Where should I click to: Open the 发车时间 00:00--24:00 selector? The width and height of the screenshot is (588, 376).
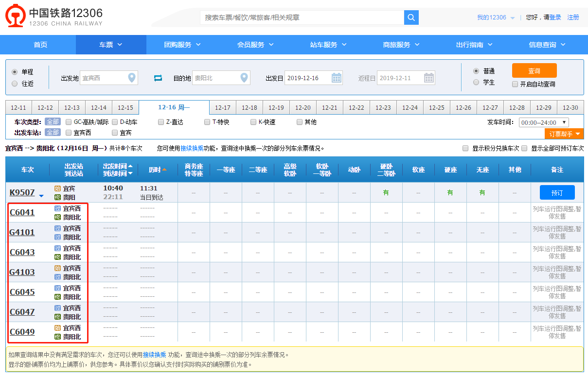click(x=544, y=122)
